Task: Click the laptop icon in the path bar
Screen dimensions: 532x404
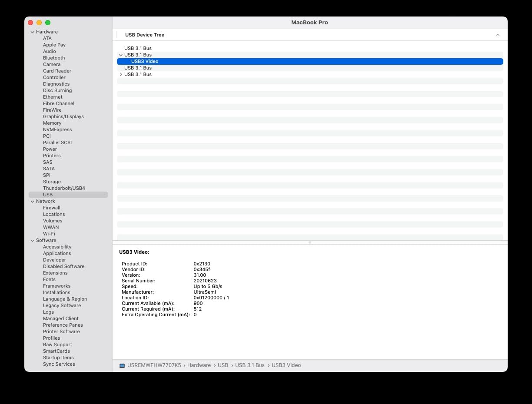Action: click(122, 365)
